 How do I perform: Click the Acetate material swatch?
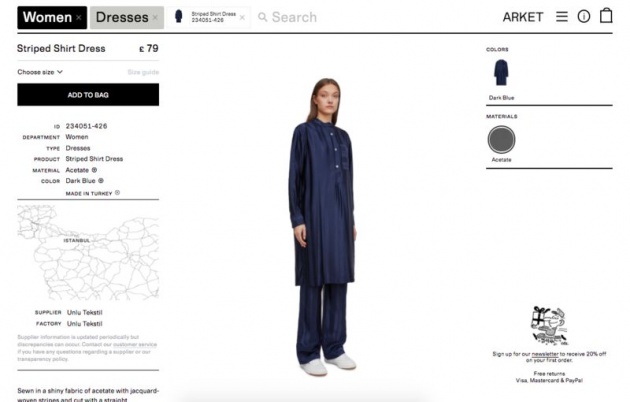(501, 140)
